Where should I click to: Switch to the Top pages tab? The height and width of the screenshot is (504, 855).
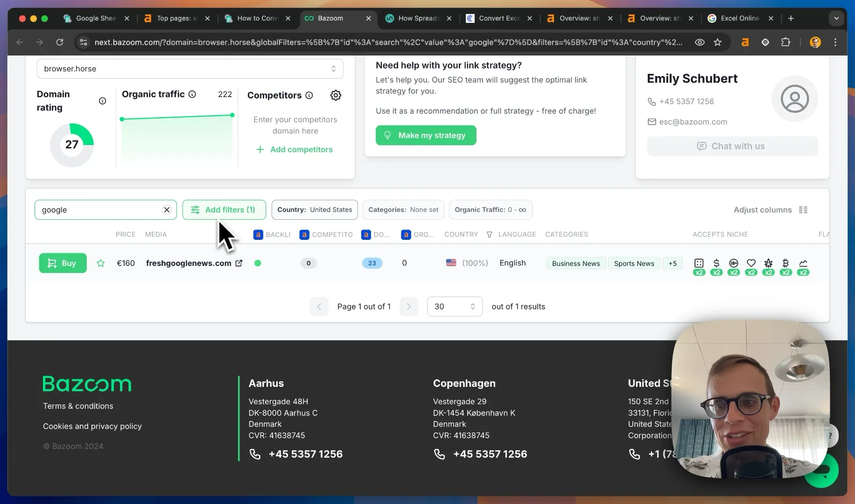[176, 18]
